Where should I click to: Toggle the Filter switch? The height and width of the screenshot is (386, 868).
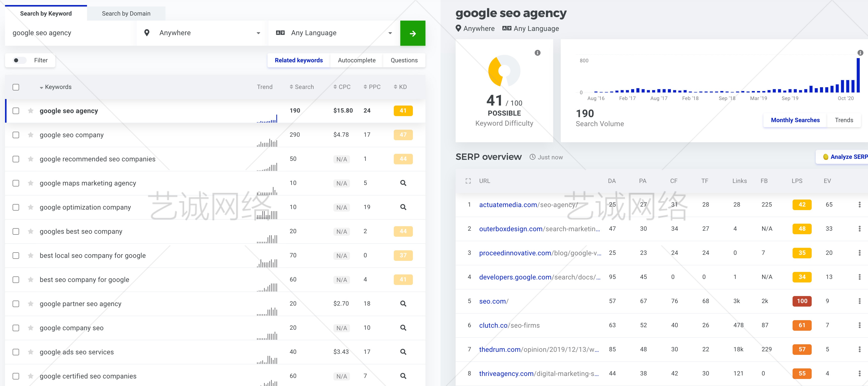pos(19,61)
